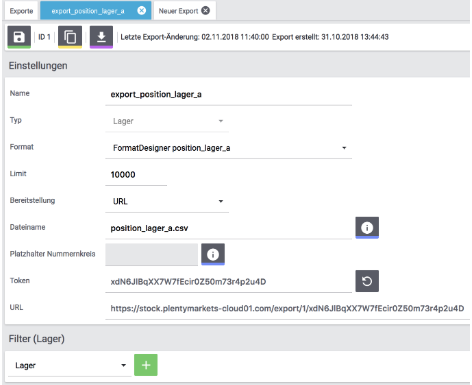This screenshot has height=385, width=472.
Task: Click the Bereitstellung label
Action: (x=32, y=200)
